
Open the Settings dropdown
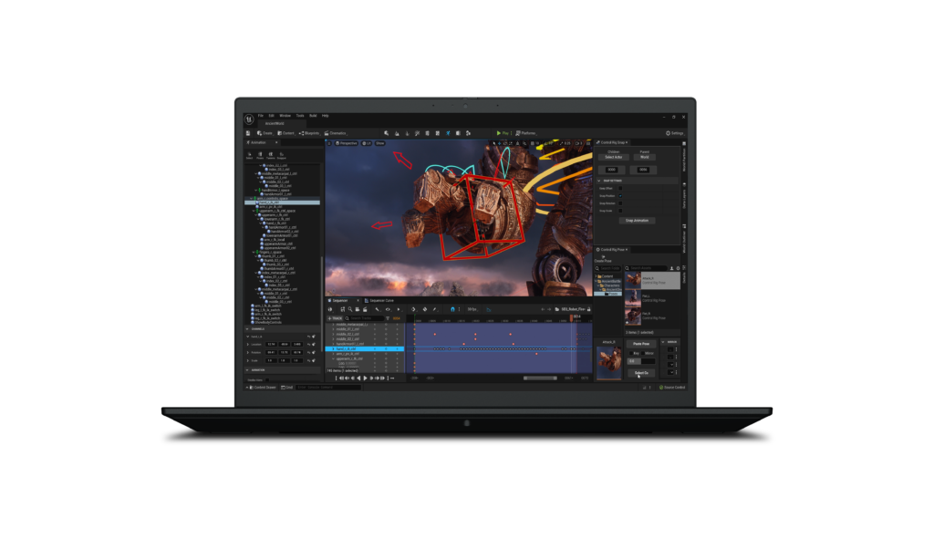(676, 133)
